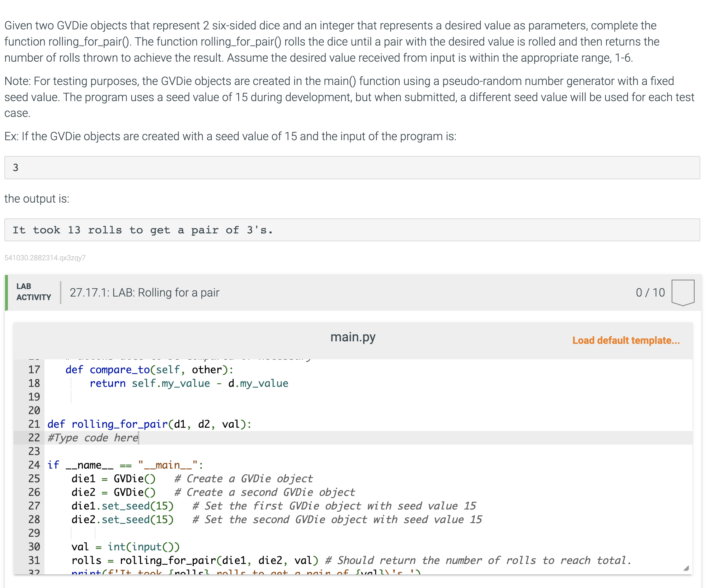
Task: Click the val = int(input()) line
Action: tap(125, 547)
